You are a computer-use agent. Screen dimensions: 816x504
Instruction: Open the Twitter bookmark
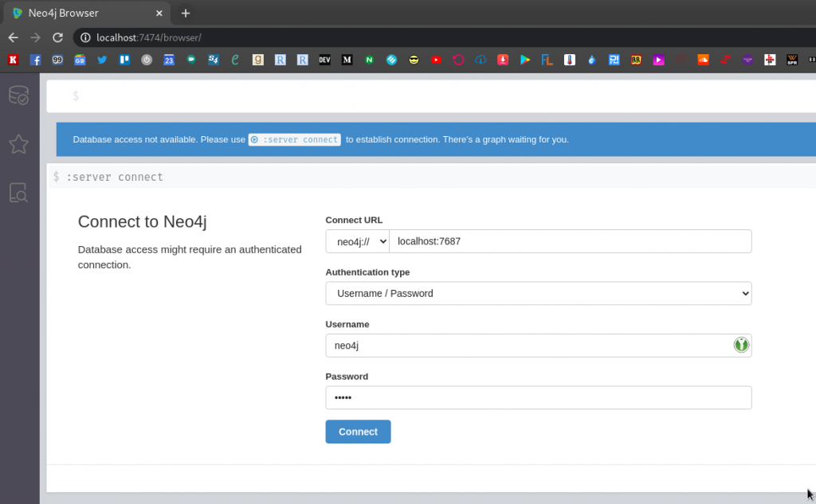(x=102, y=59)
